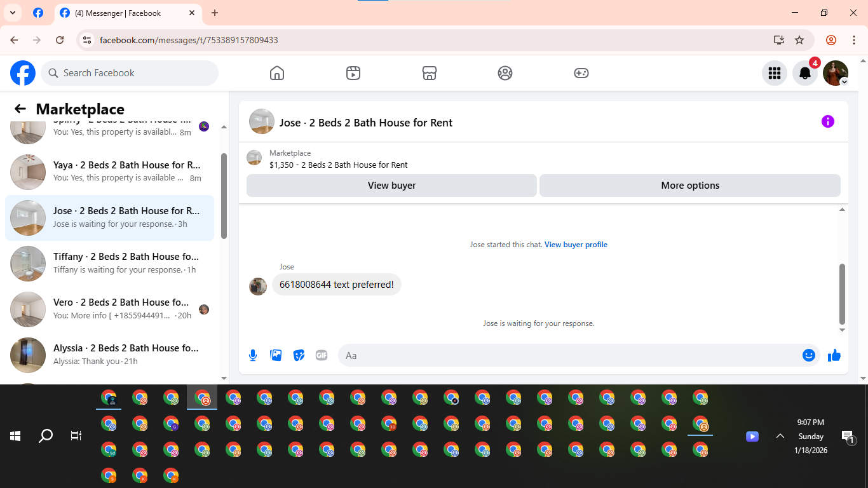Screen dimensions: 868x488
Task: Open conversation info purple icon
Action: tap(828, 121)
